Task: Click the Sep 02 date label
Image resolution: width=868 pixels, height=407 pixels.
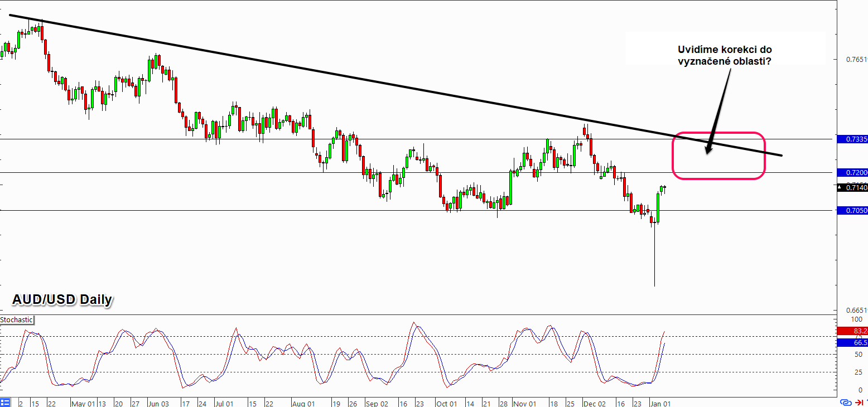Action: (377, 403)
